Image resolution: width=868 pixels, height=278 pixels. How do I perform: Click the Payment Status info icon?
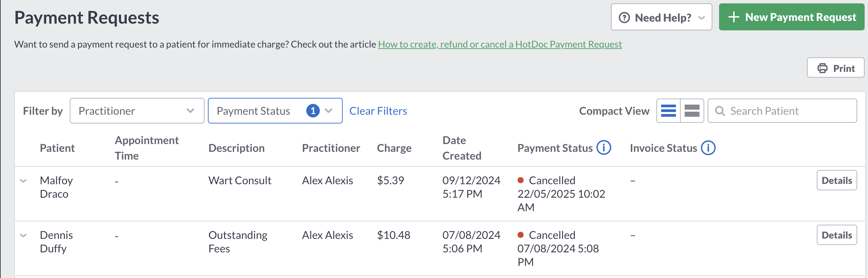(603, 148)
